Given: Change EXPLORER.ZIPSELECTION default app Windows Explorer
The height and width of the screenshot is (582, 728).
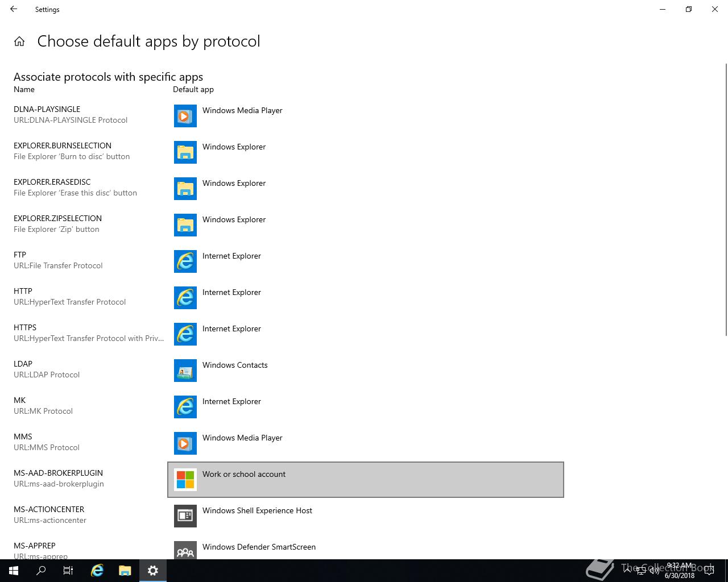Looking at the screenshot, I should 366,225.
